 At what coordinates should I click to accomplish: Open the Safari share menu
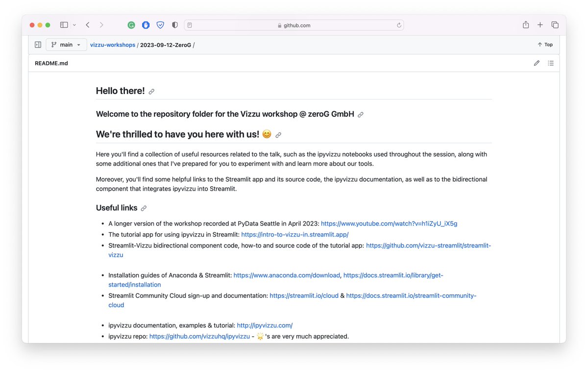click(x=526, y=25)
